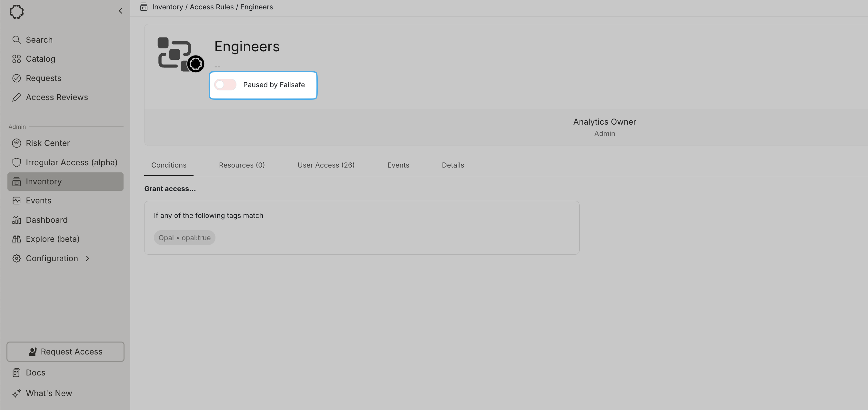Switch to the Resources (0) tab
Image resolution: width=868 pixels, height=410 pixels.
click(x=242, y=165)
